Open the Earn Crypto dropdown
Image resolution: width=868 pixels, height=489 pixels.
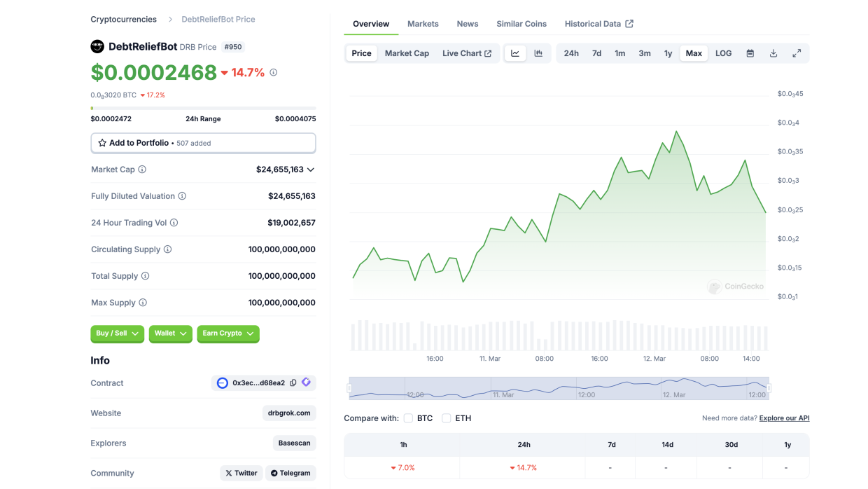pyautogui.click(x=228, y=333)
